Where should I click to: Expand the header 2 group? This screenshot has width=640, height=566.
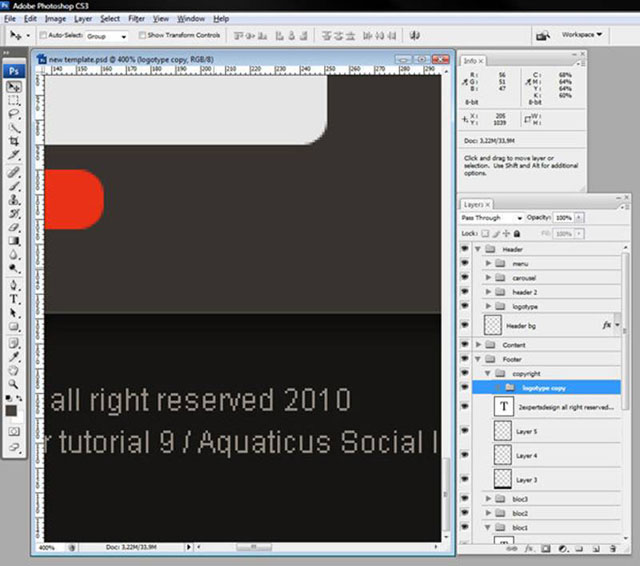tap(488, 292)
